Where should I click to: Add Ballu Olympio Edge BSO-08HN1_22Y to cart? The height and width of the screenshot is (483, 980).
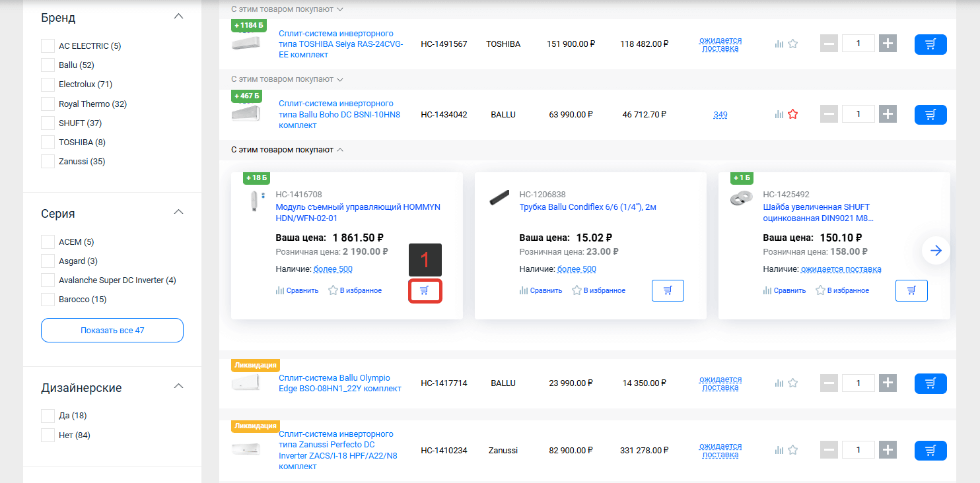[x=930, y=383]
